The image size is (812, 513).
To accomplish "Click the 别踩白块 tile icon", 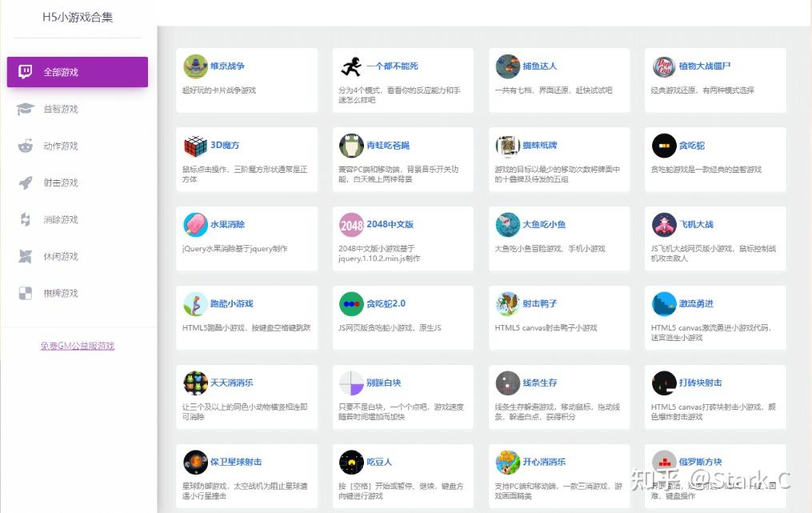I will [x=352, y=383].
